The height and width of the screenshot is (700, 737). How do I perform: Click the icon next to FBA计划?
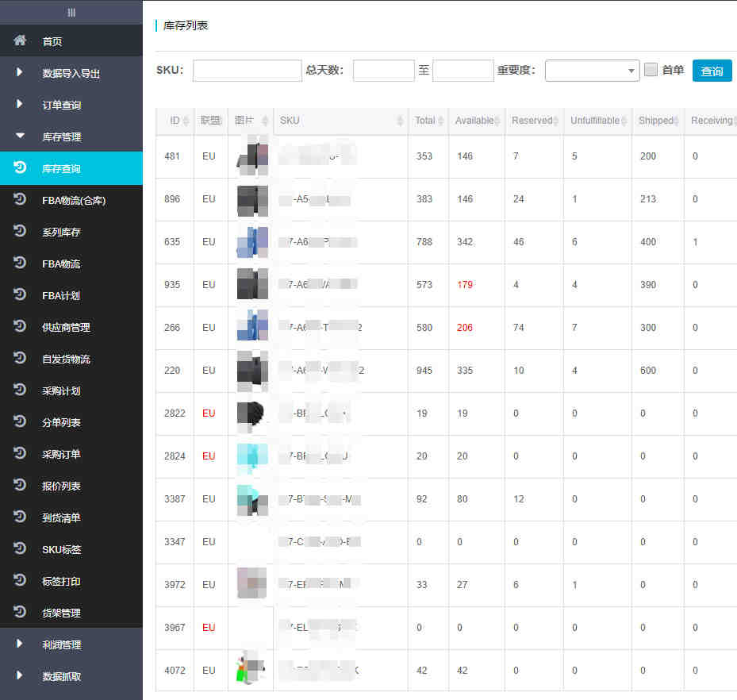(x=21, y=294)
